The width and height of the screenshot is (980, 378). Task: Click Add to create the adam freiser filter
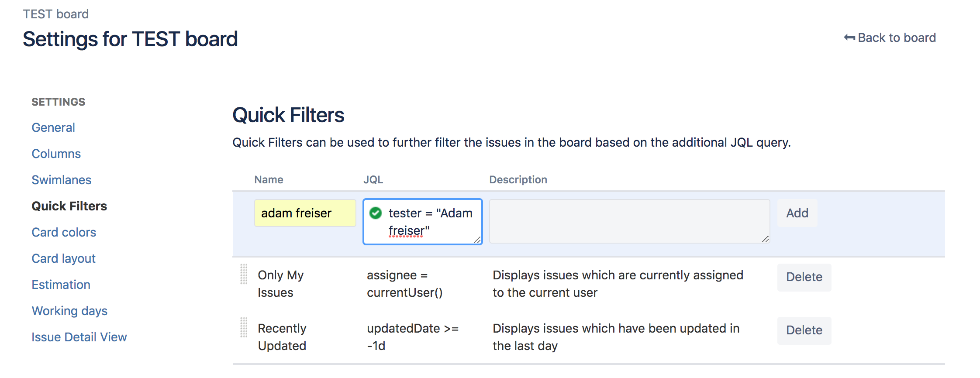pyautogui.click(x=797, y=213)
